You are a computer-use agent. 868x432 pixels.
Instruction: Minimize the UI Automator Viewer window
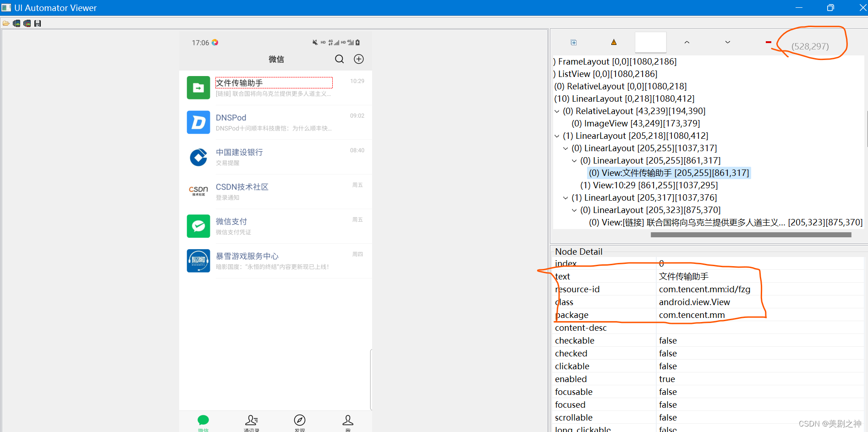click(x=799, y=8)
